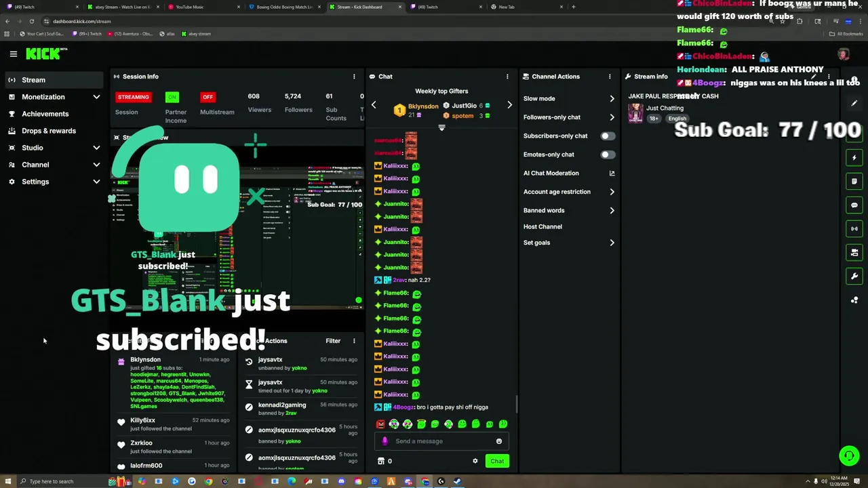Viewport: 868px width, 488px height.
Task: Click the STREAMING status badge
Action: click(134, 97)
